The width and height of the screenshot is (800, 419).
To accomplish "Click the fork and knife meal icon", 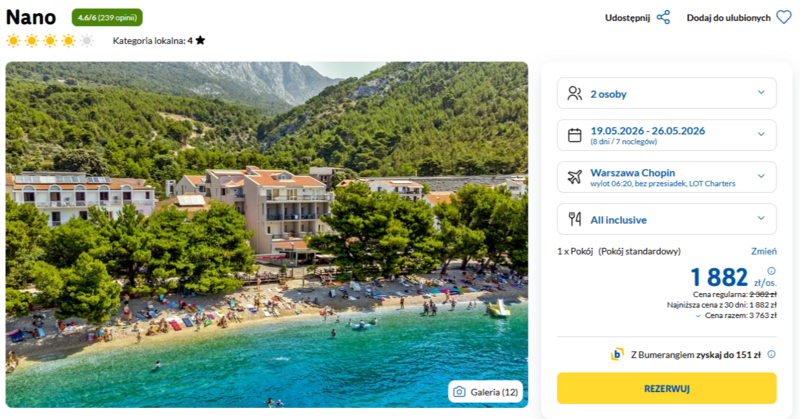I will 574,219.
